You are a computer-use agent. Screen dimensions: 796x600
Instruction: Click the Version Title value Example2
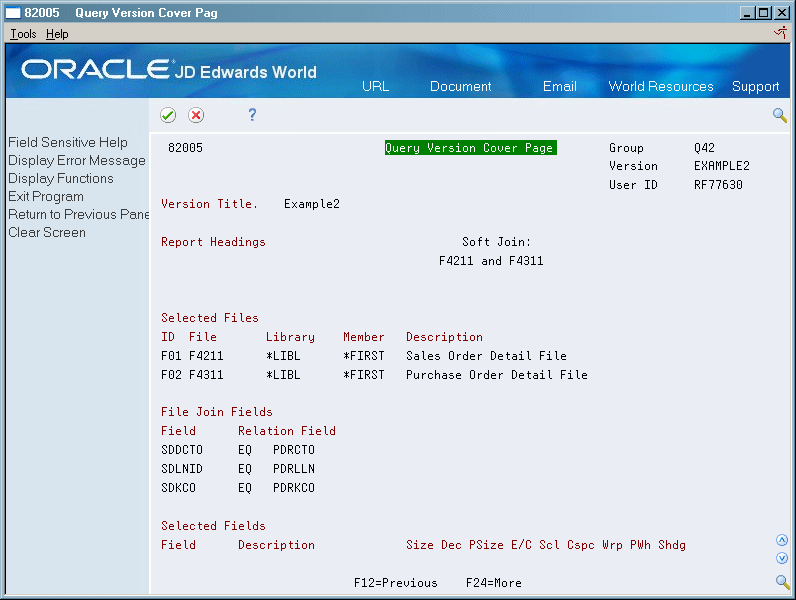pos(312,204)
